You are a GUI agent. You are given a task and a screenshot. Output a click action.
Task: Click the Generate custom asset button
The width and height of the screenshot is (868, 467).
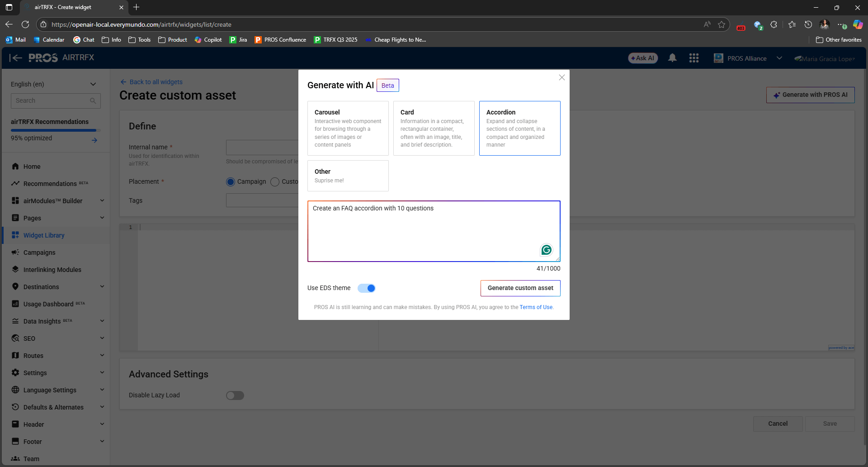point(520,288)
